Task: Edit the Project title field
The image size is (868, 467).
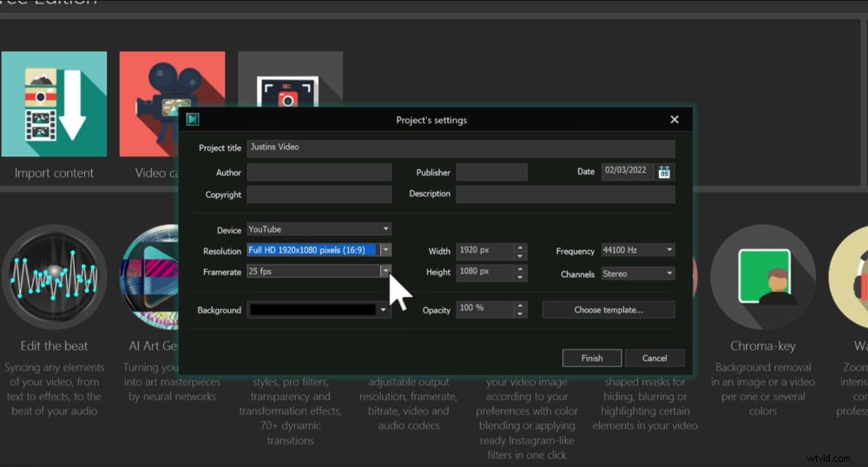Action: (461, 148)
